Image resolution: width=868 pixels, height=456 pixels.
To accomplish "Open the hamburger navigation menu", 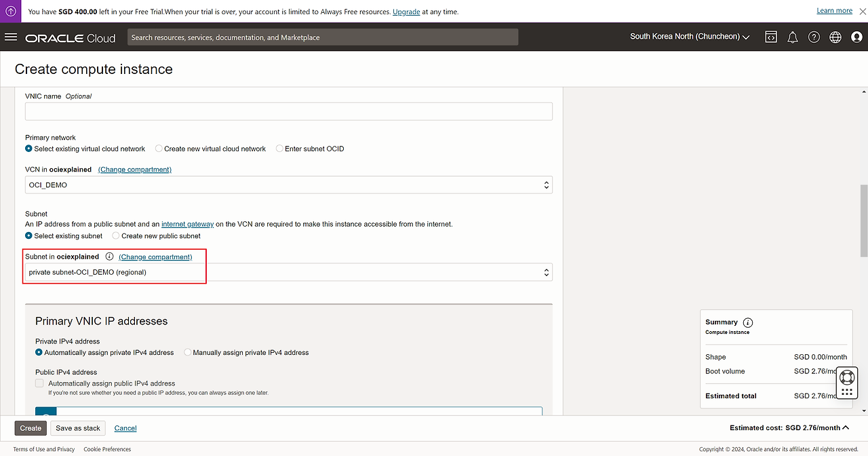I will click(10, 37).
